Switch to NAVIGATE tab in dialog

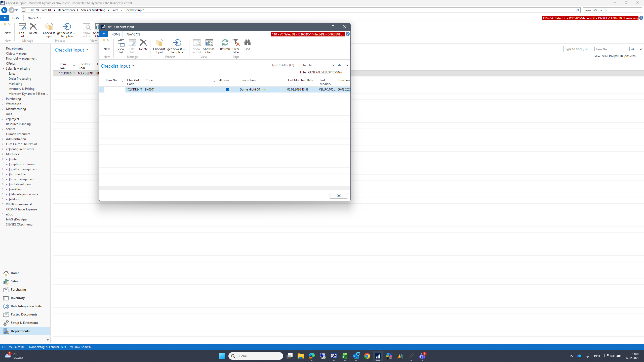pyautogui.click(x=134, y=34)
